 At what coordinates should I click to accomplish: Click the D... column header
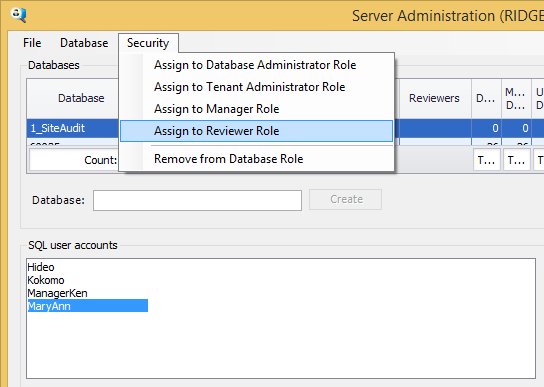click(486, 98)
